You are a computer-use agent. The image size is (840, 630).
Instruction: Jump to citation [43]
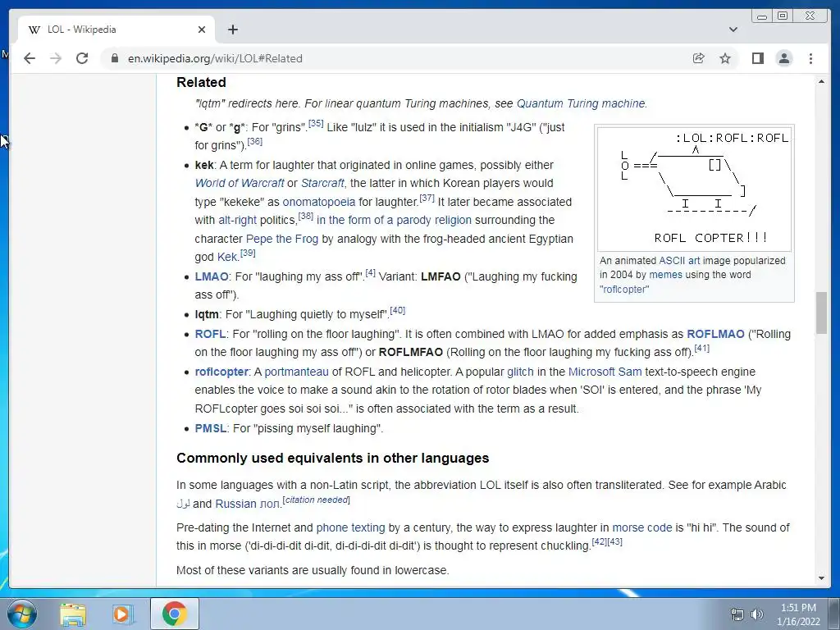point(615,542)
